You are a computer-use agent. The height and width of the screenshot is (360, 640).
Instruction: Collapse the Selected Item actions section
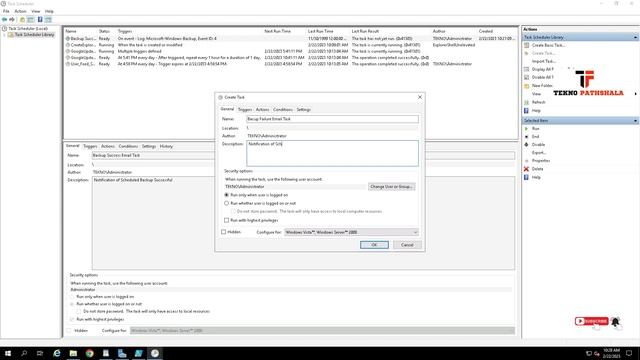click(x=635, y=121)
